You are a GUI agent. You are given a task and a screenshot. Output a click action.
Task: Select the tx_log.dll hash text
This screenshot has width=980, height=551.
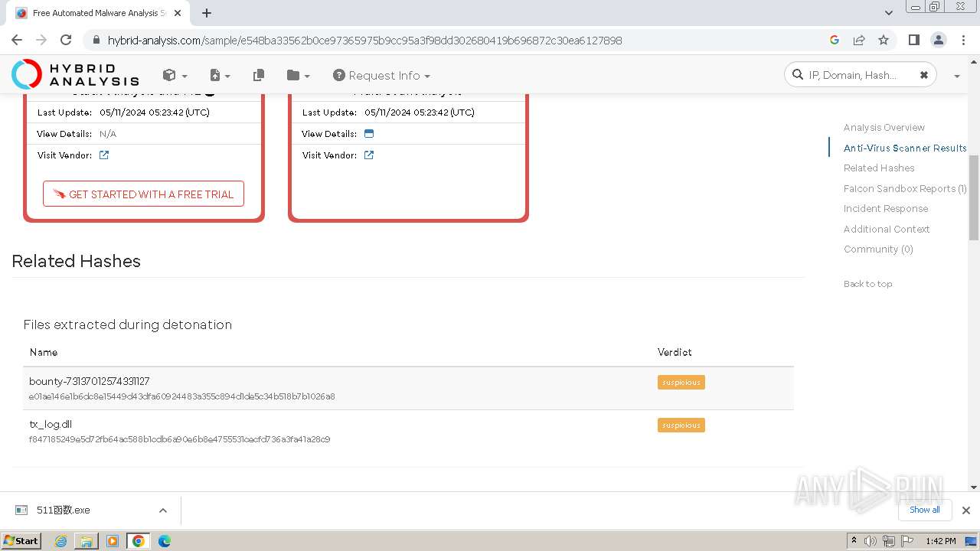pos(180,439)
